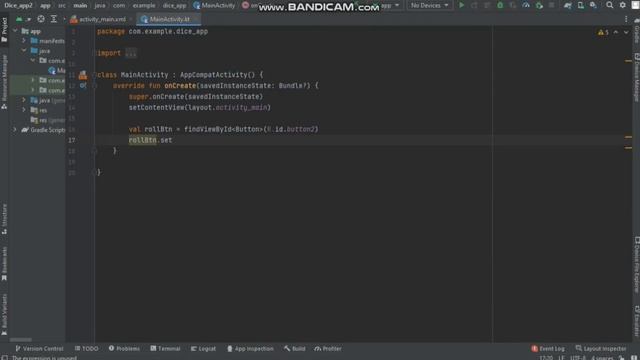Open the Build Variants side tab

pos(4,314)
